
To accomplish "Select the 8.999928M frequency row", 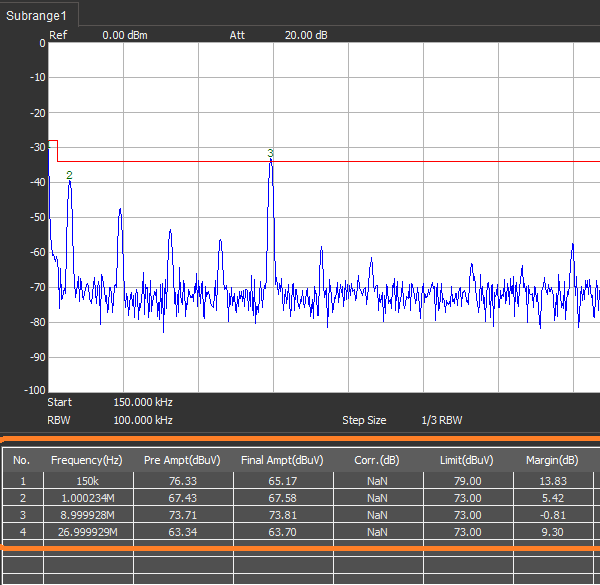I will coord(88,515).
